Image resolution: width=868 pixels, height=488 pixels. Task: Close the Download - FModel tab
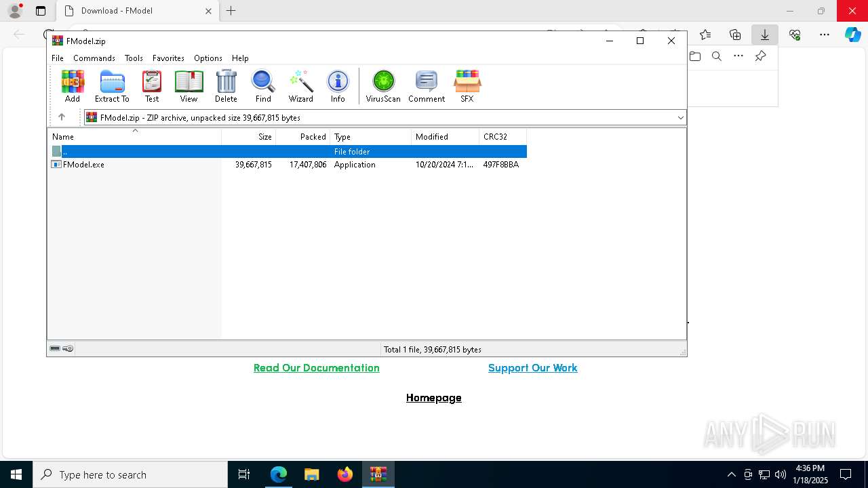tap(208, 11)
